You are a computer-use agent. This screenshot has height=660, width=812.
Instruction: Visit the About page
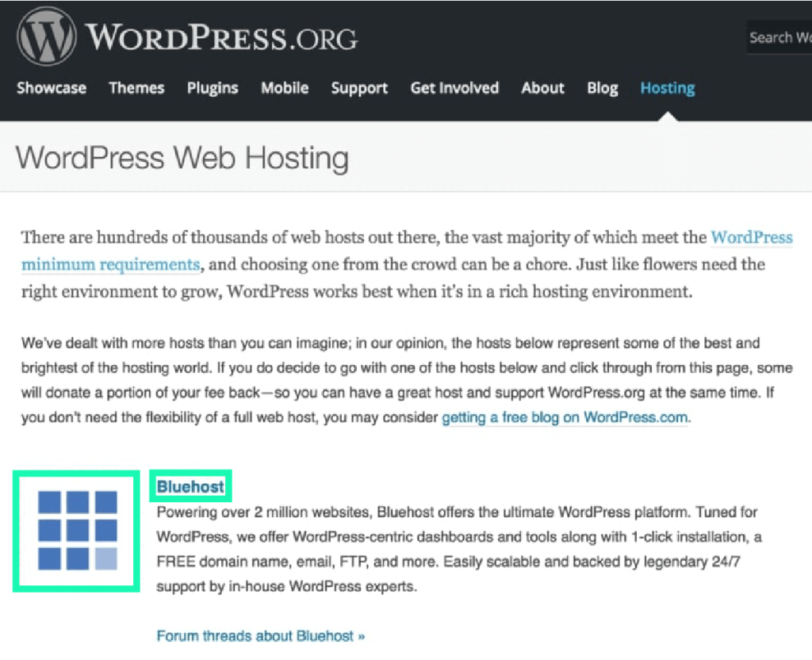click(x=542, y=88)
